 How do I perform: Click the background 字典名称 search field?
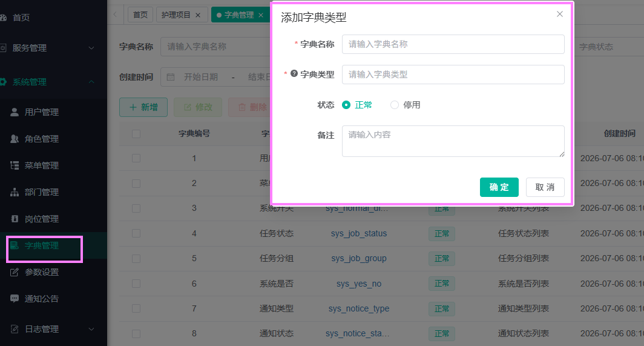(215, 47)
